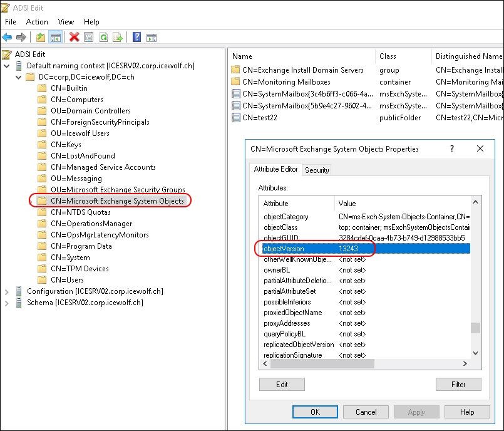Screen dimensions: 504x431
Task: Select CN=Microsoft Exchange System Objects in tree
Action: pyautogui.click(x=117, y=201)
